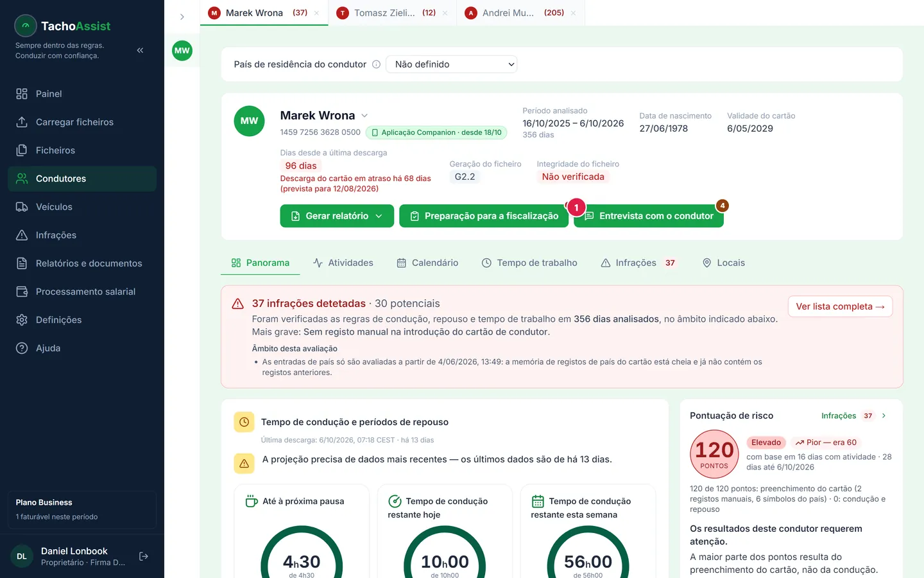Image resolution: width=924 pixels, height=578 pixels.
Task: Open Carregar ficheiros in sidebar
Action: coord(82,122)
